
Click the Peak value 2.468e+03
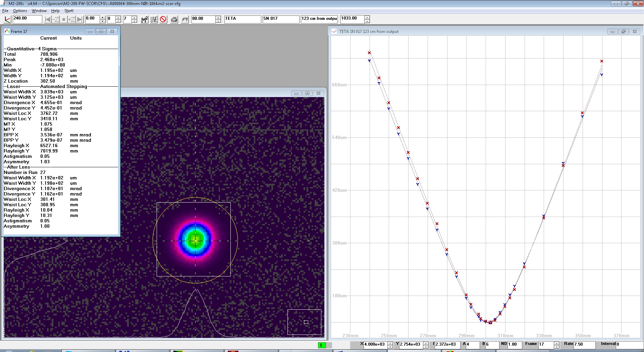[x=52, y=59]
